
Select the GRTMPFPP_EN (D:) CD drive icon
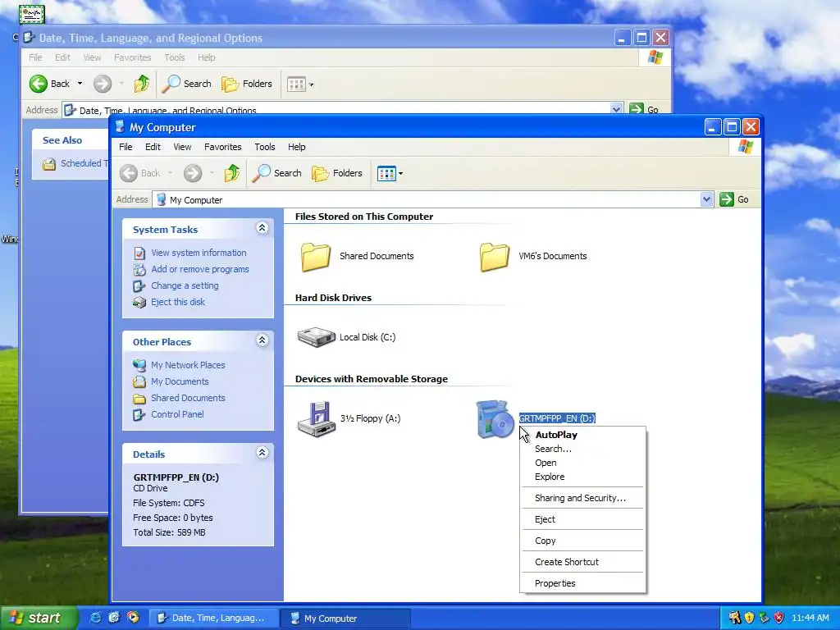click(x=495, y=419)
